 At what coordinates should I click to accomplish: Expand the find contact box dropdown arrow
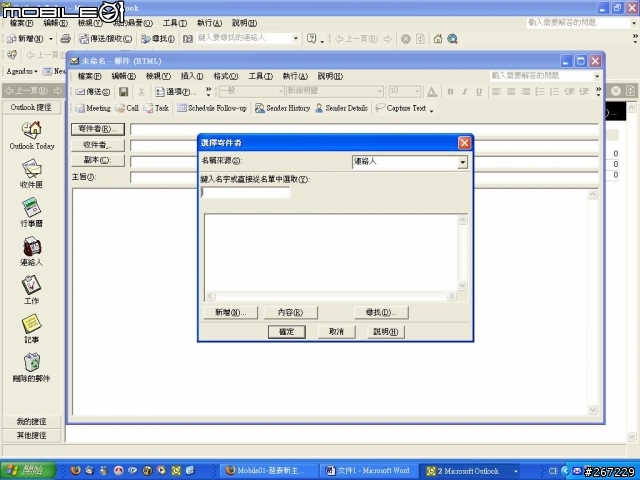pos(296,38)
